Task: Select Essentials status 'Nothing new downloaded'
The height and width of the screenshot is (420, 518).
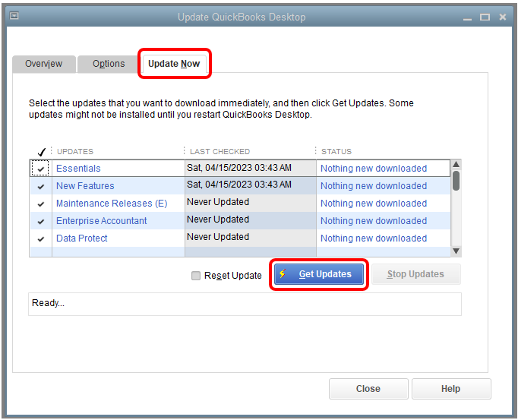Action: point(374,169)
